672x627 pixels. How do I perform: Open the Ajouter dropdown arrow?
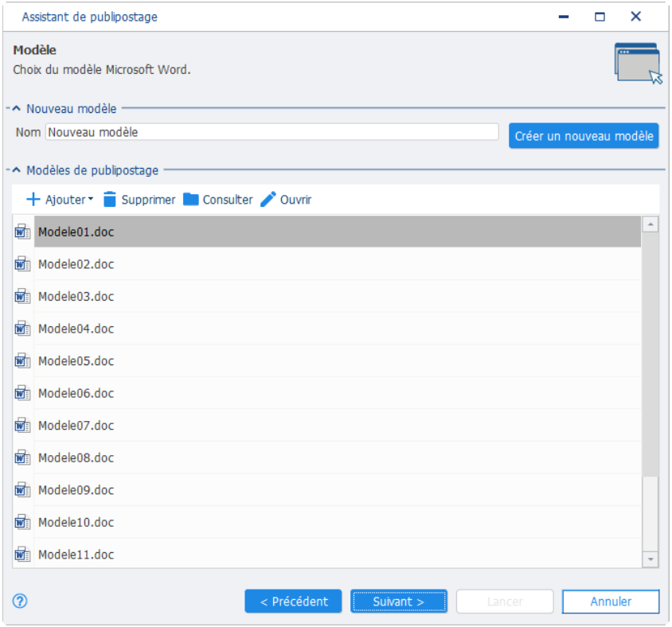pyautogui.click(x=91, y=199)
